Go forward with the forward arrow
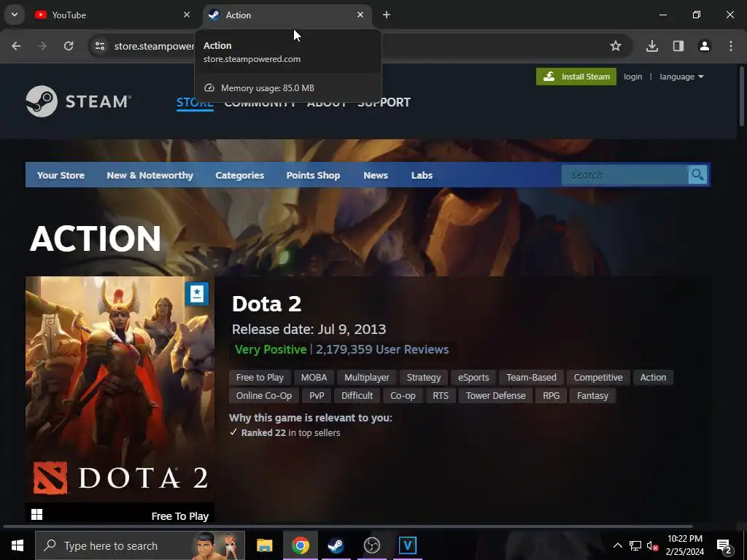This screenshot has width=747, height=560. coord(42,46)
